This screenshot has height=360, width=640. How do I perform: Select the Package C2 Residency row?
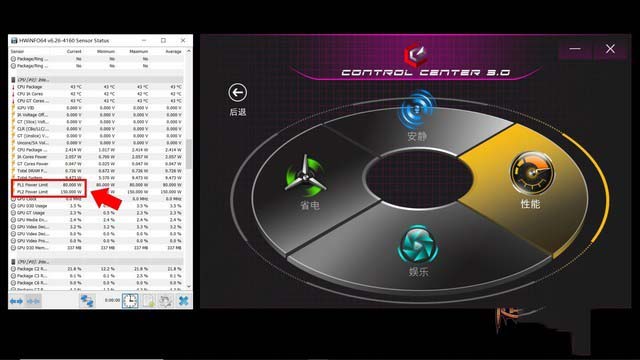pyautogui.click(x=96, y=269)
